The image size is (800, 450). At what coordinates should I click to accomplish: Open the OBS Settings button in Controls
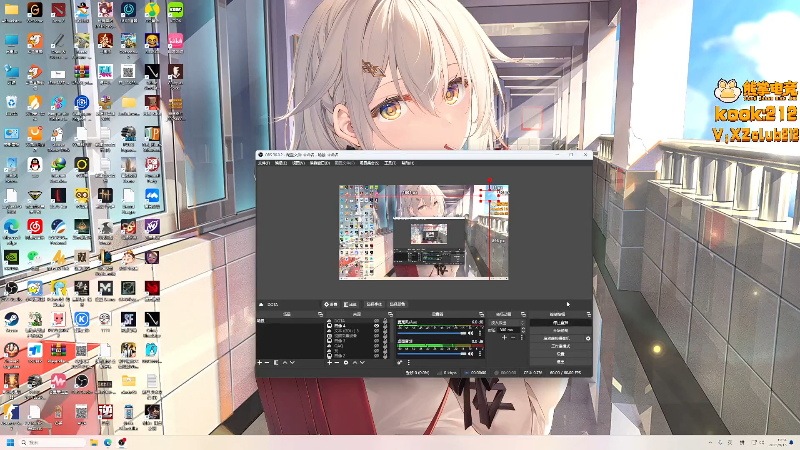coord(561,354)
